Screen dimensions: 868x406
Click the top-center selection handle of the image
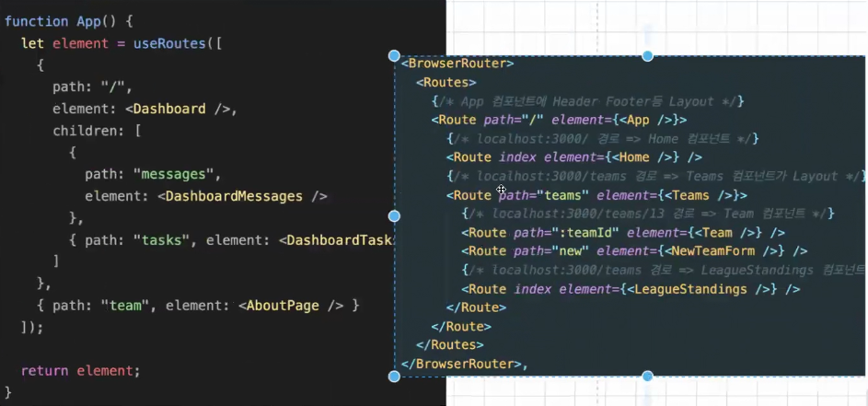click(x=647, y=55)
